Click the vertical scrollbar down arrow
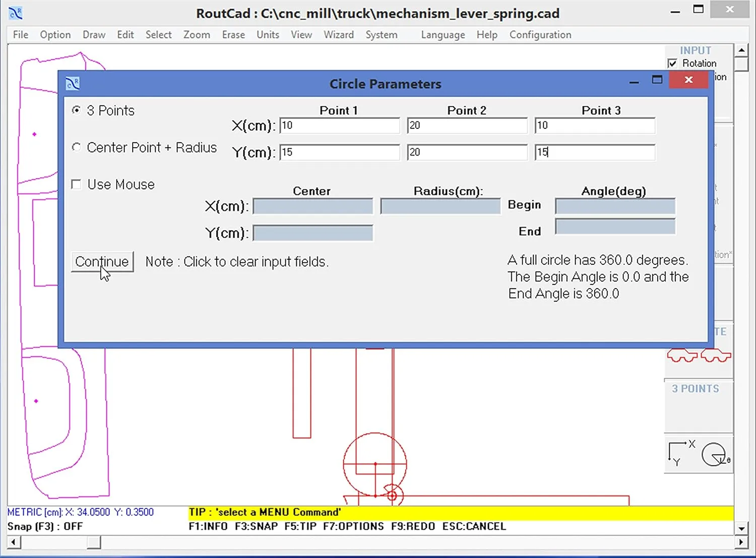Image resolution: width=756 pixels, height=558 pixels. [x=741, y=528]
